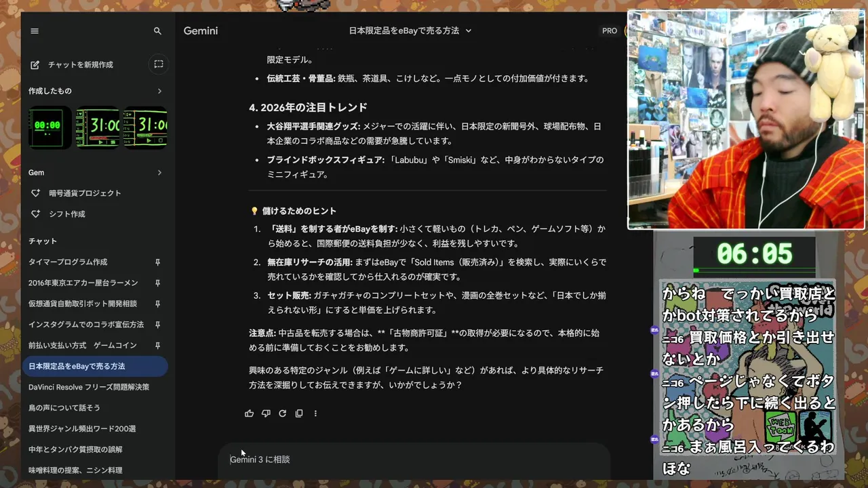Open more options three-dot menu under response

pyautogui.click(x=315, y=413)
